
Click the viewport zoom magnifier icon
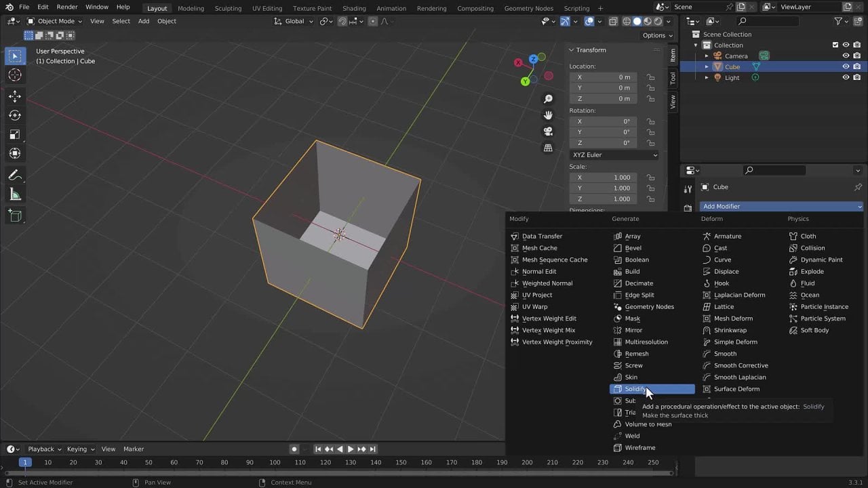[548, 99]
